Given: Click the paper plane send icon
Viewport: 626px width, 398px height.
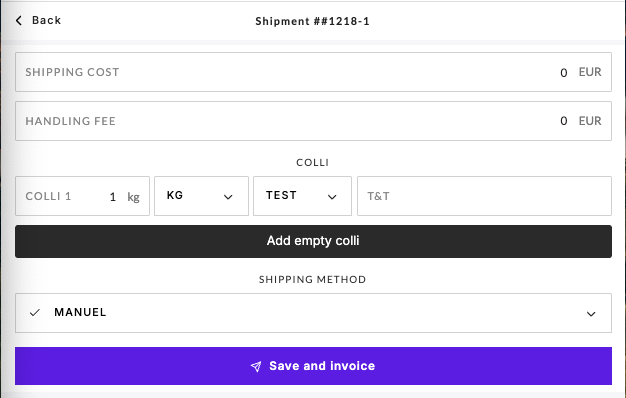Looking at the screenshot, I should tap(256, 366).
